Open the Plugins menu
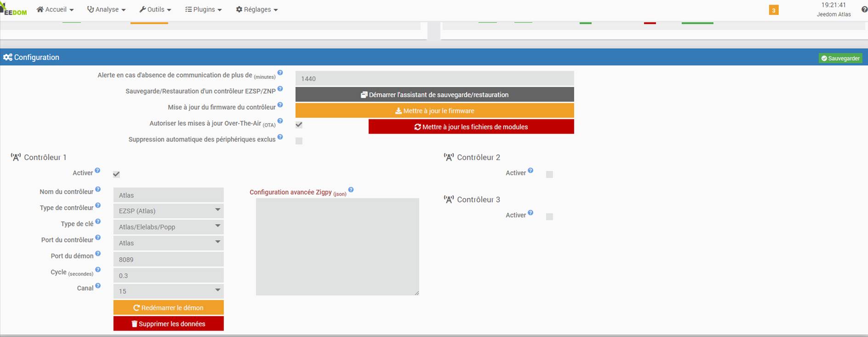 (x=203, y=9)
